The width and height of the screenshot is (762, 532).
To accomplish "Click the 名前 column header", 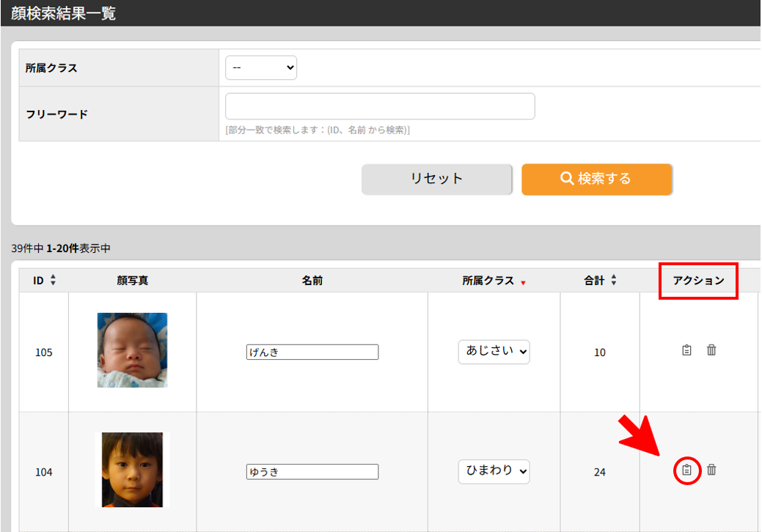I will click(312, 281).
